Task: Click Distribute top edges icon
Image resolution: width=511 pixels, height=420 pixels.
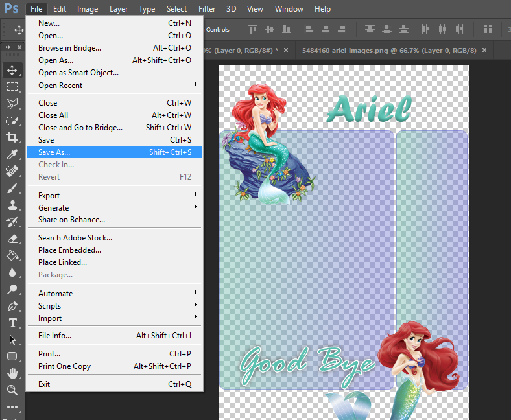Action: coord(370,29)
